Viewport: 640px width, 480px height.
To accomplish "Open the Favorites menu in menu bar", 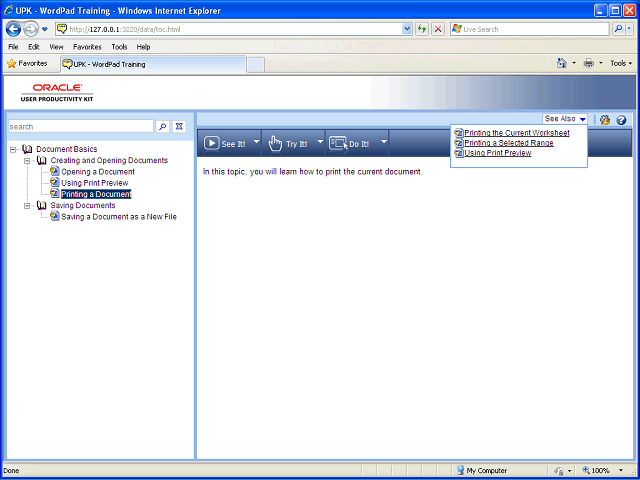I will pos(87,47).
